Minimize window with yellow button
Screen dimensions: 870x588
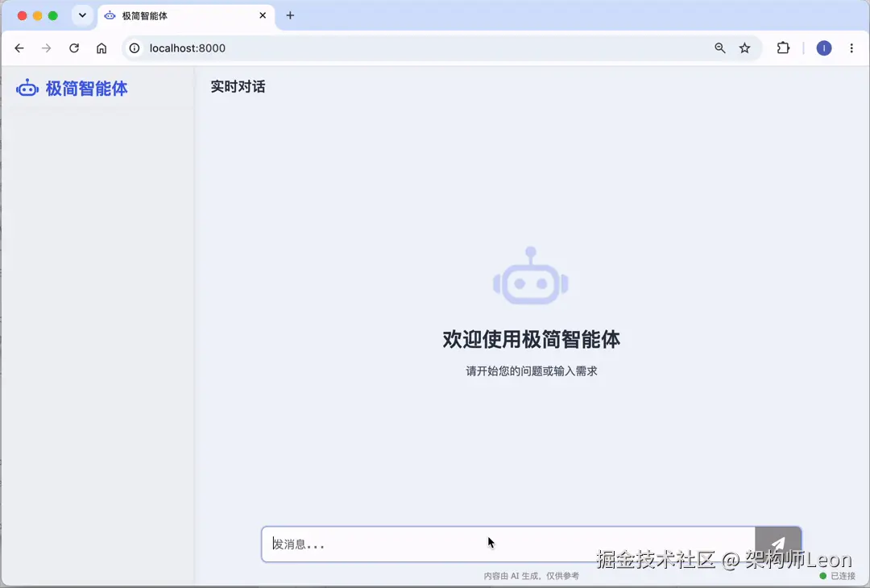tap(38, 15)
